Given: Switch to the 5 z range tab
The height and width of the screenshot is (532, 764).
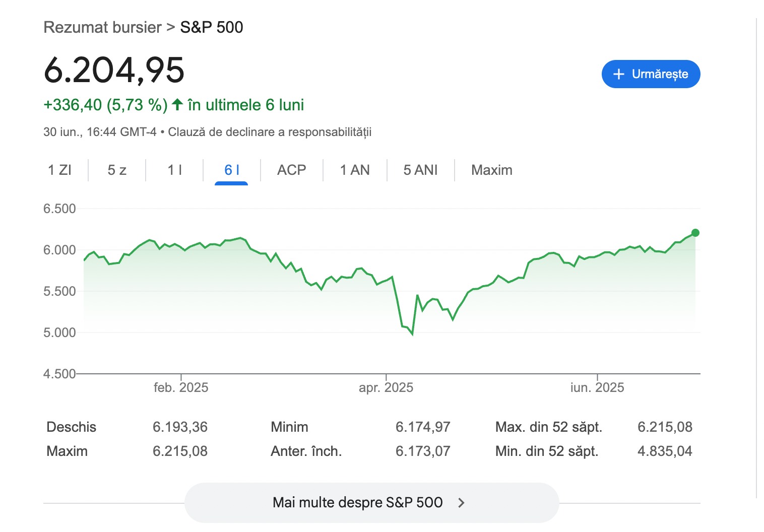Looking at the screenshot, I should (x=117, y=170).
